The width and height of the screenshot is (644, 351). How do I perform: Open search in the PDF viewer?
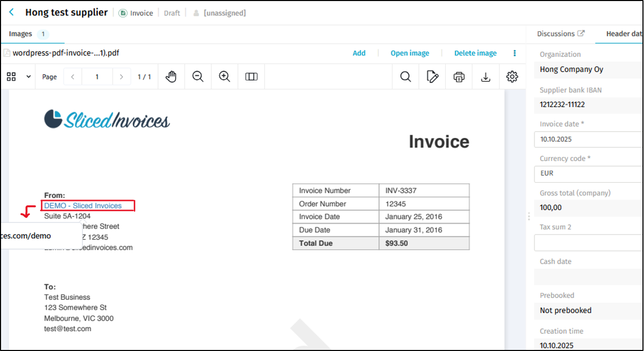click(406, 77)
